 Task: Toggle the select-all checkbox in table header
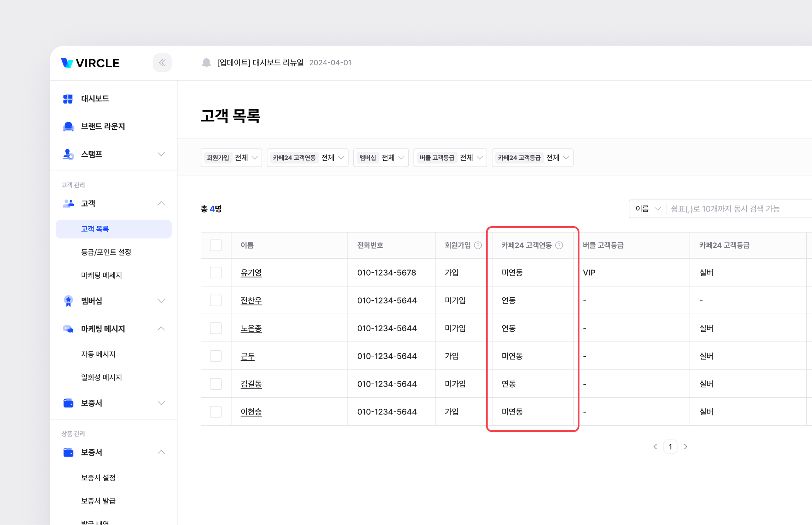pyautogui.click(x=216, y=245)
